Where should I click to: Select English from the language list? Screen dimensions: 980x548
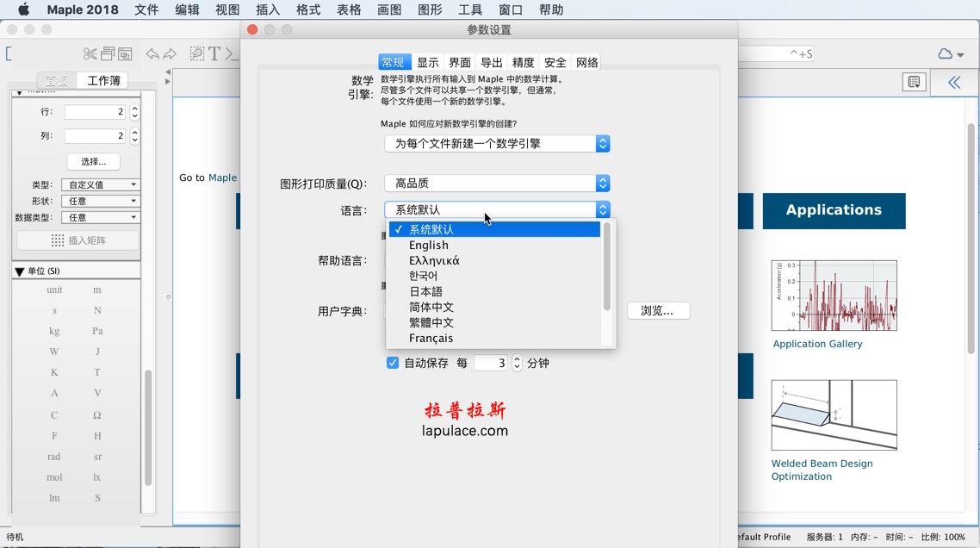click(x=428, y=245)
